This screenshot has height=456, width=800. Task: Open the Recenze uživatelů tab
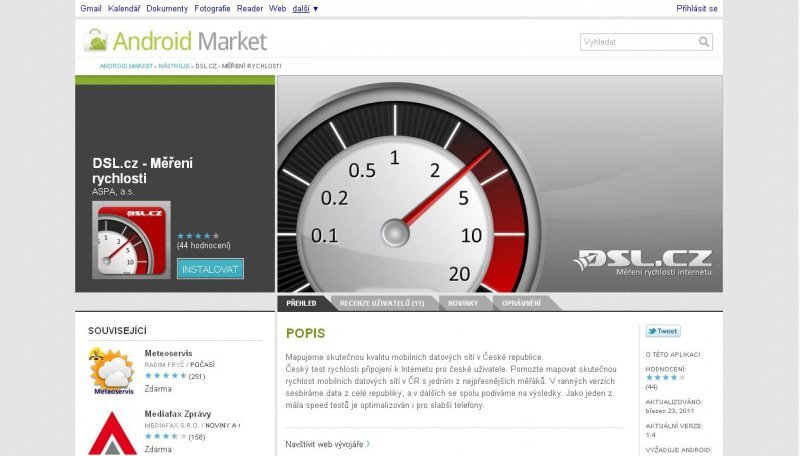[x=381, y=302]
